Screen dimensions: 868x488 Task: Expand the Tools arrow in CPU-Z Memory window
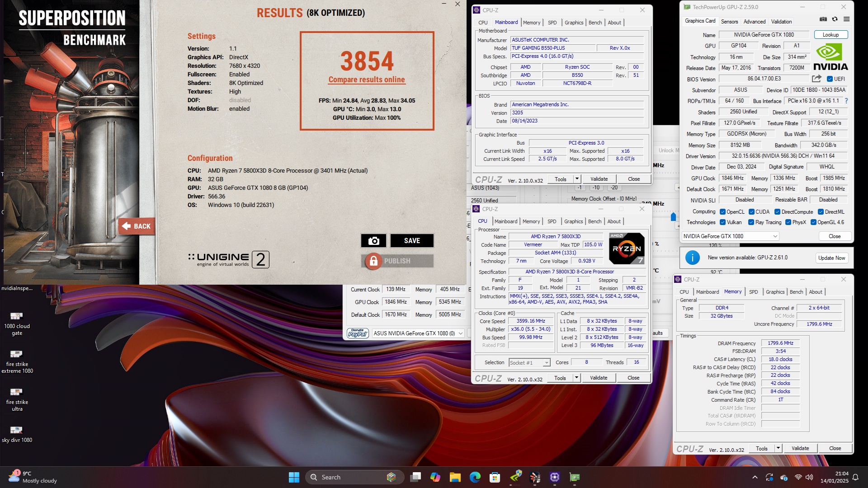coord(778,448)
